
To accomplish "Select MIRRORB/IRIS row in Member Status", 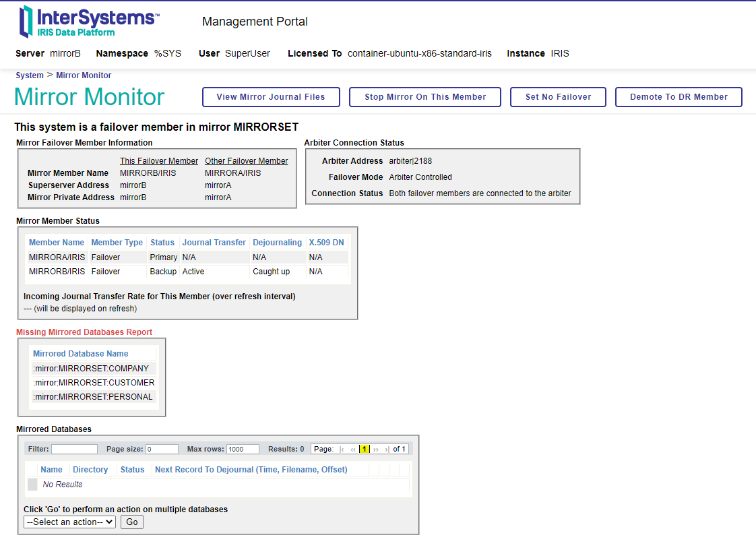I will tap(57, 272).
